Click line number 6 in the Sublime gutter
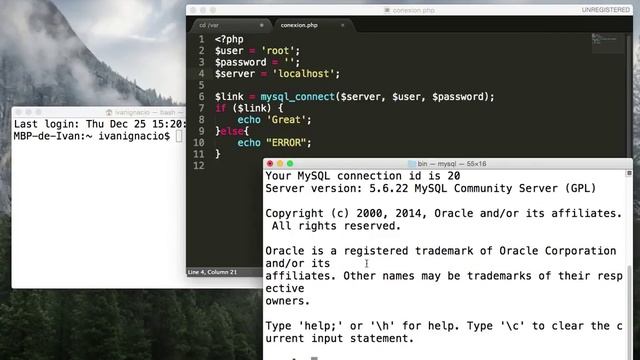640x360 pixels. click(x=201, y=97)
